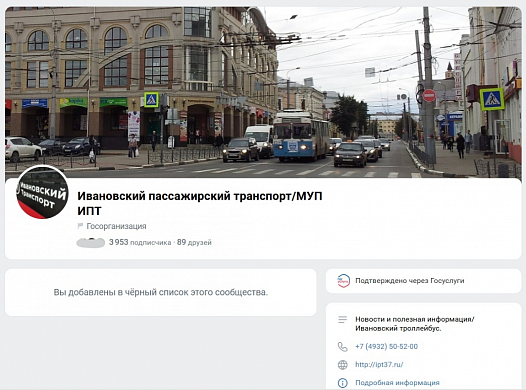
Task: Click the phone handset icon
Action: pos(343,347)
